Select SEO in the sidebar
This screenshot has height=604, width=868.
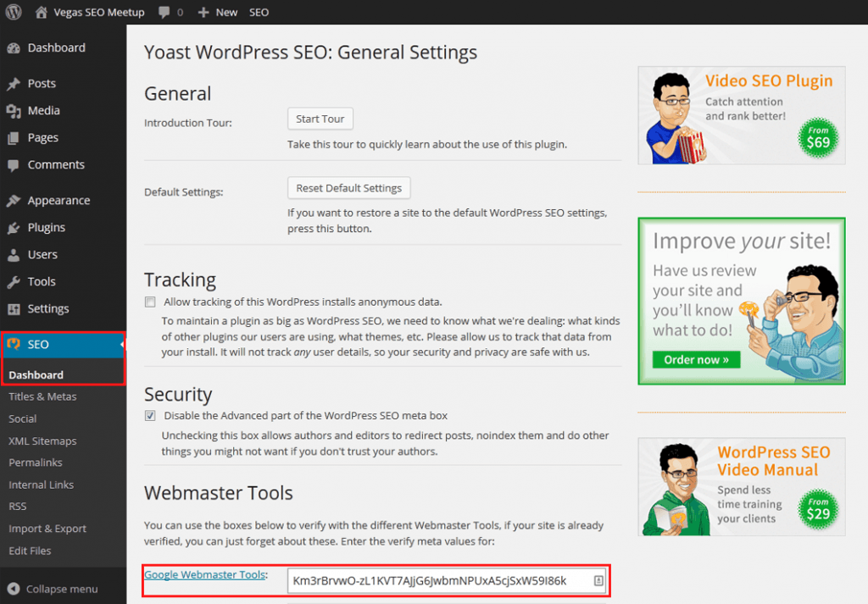[63, 344]
